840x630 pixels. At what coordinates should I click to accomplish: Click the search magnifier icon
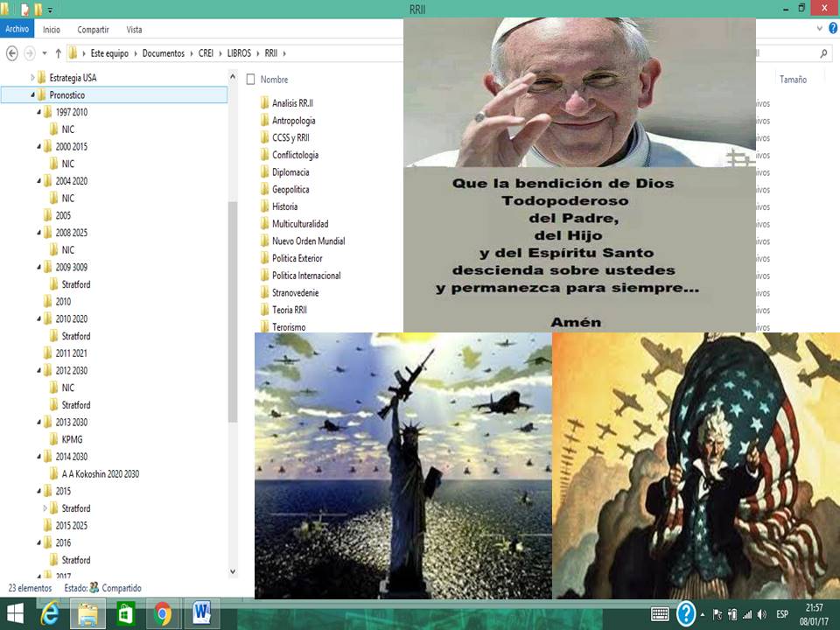[823, 53]
